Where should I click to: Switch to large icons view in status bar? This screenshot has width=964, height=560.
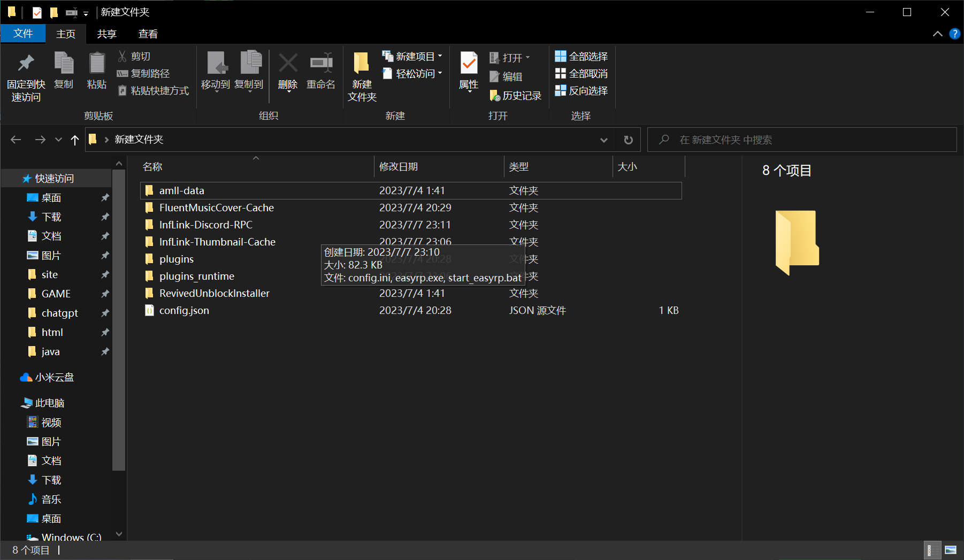[x=951, y=550]
